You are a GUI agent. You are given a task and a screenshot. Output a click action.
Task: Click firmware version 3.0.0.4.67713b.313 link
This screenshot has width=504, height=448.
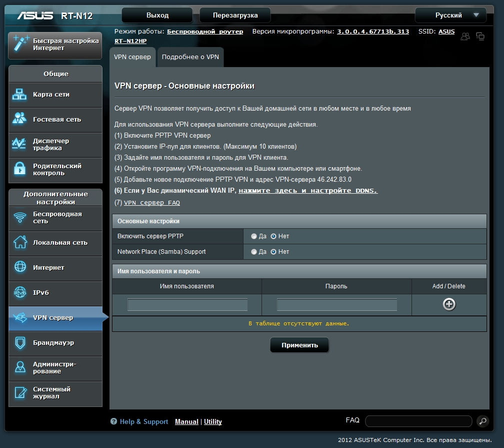coord(373,32)
